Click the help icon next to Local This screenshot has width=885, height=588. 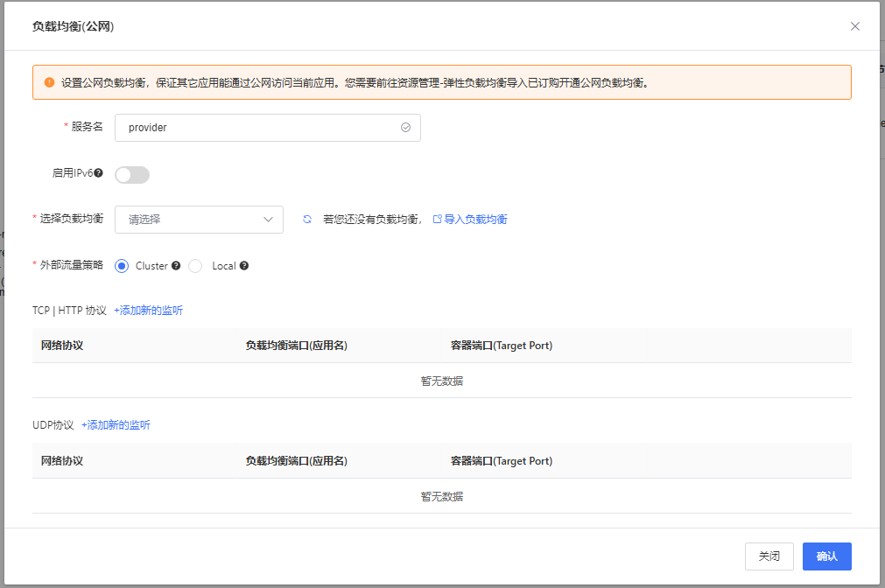(x=244, y=266)
